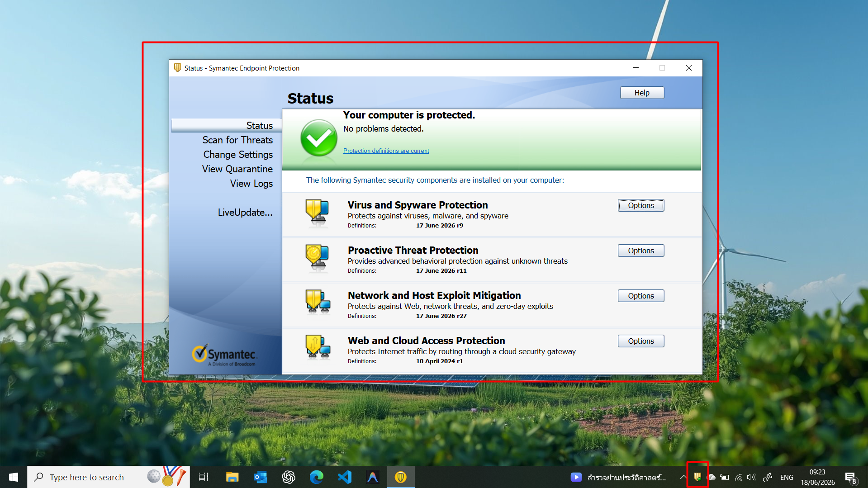Click the pen workspace tray icon
This screenshot has width=868, height=488.
point(768,477)
